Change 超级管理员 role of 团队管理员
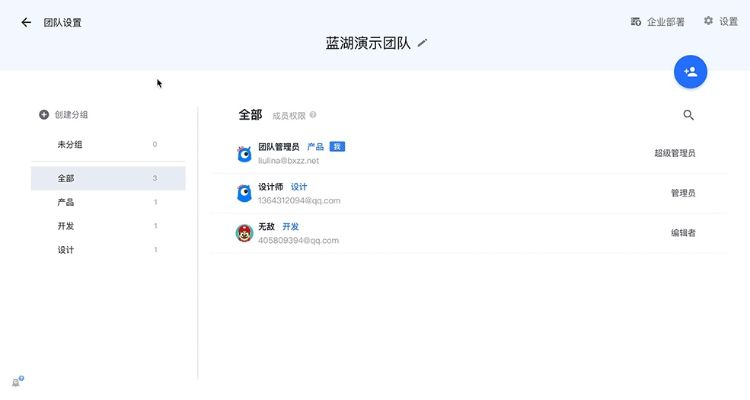Viewport: 750px width, 400px height. 675,153
